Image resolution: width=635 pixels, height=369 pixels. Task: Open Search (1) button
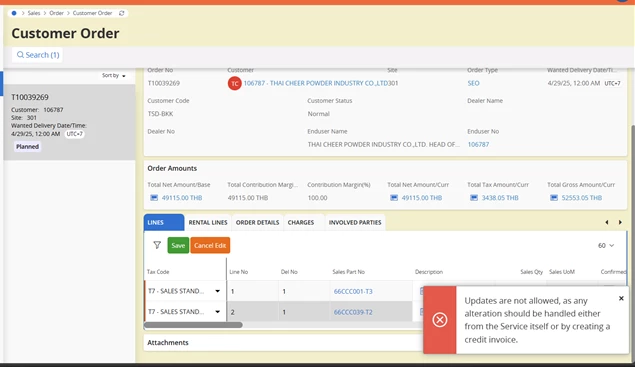point(38,55)
